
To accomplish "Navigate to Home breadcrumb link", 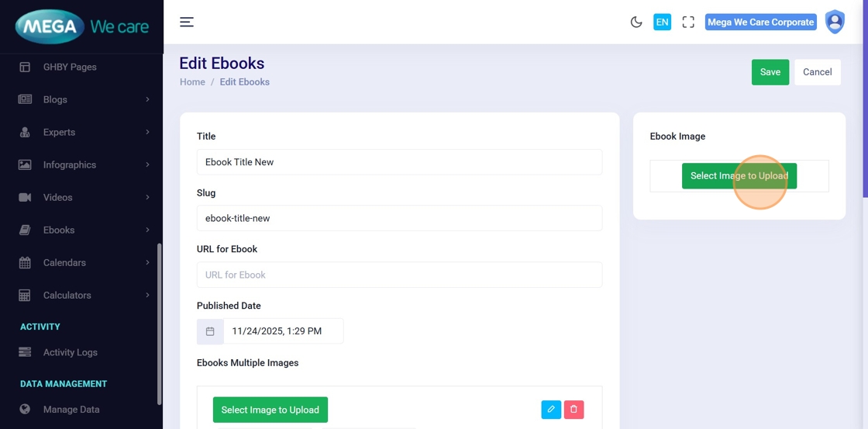I will coord(192,82).
